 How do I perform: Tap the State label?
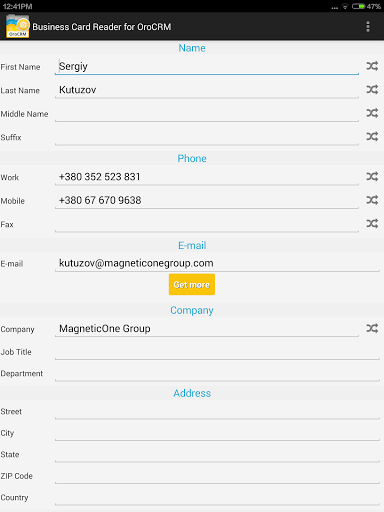pos(10,455)
